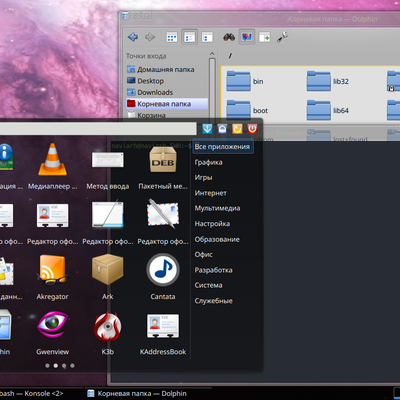The height and width of the screenshot is (400, 400).
Task: Select the boot folder in Dolphin
Action: pos(247,110)
